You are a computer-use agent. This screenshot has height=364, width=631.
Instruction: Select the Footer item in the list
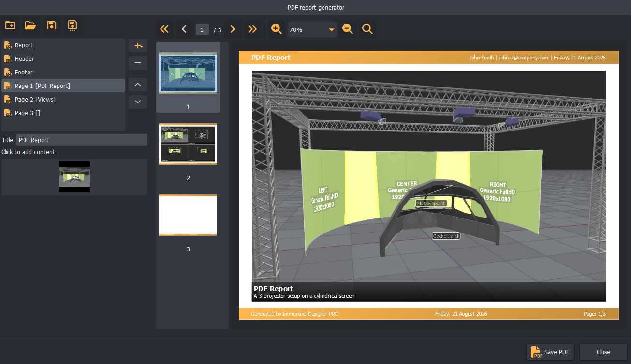pos(63,72)
